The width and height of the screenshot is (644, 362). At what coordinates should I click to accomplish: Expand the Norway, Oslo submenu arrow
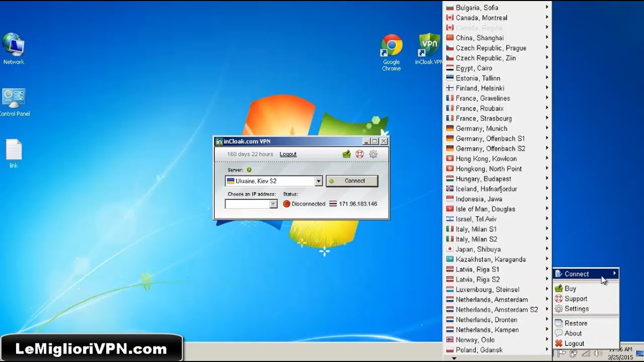547,339
